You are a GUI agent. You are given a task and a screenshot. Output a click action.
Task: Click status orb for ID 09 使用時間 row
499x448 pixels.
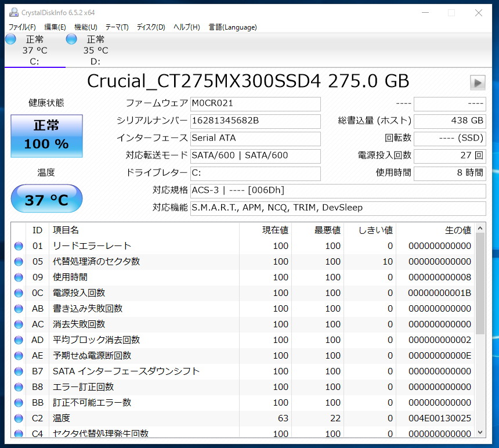[x=19, y=277]
